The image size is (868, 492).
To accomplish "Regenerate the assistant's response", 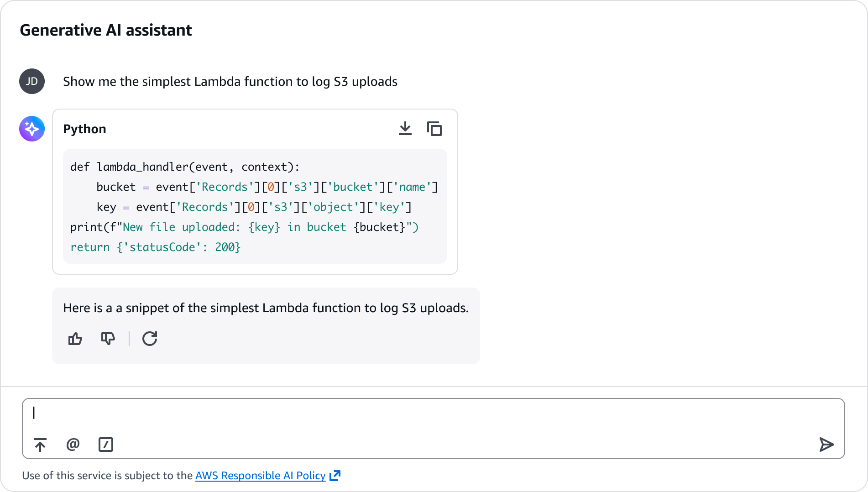I will coord(150,339).
